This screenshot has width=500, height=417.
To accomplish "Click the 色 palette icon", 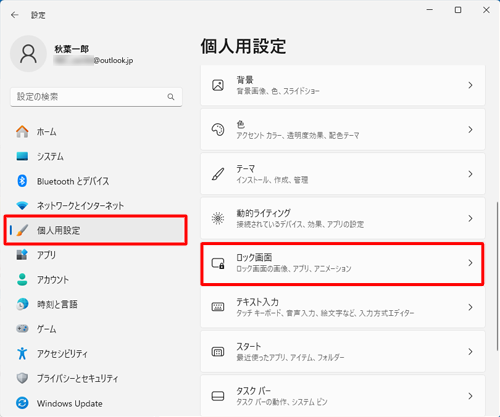I will coord(218,130).
